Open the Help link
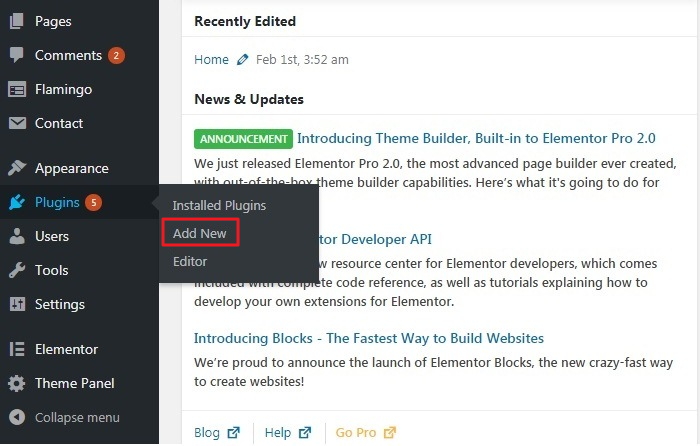The width and height of the screenshot is (700, 446). pos(278,432)
